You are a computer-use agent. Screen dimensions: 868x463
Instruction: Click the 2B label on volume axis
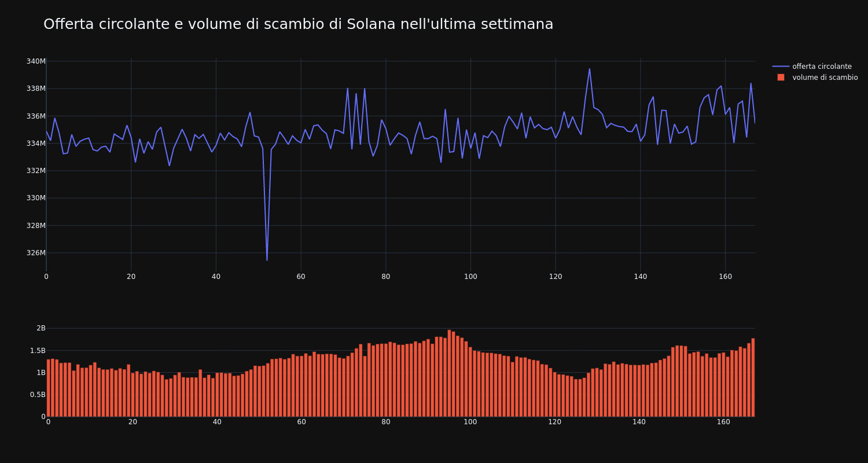tap(41, 328)
